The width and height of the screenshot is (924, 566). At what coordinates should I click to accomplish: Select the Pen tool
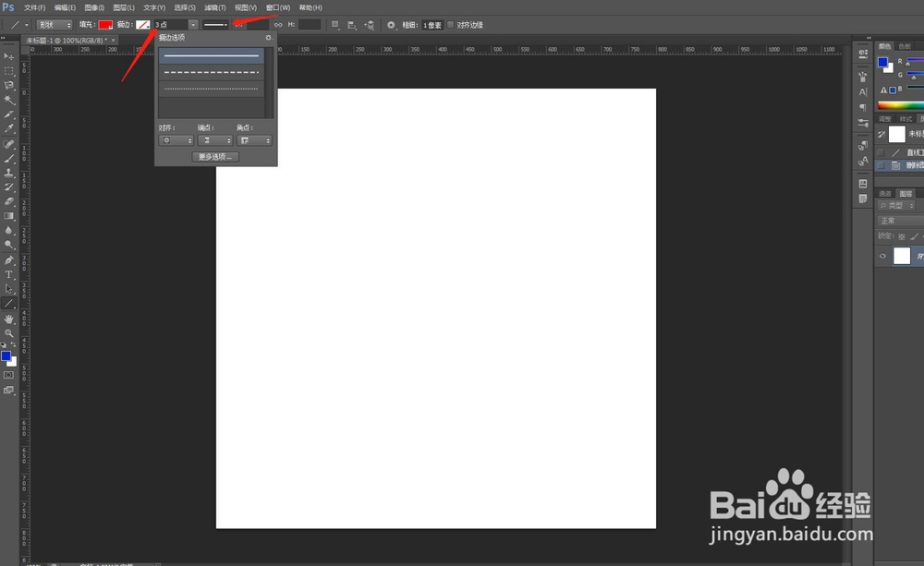point(9,259)
